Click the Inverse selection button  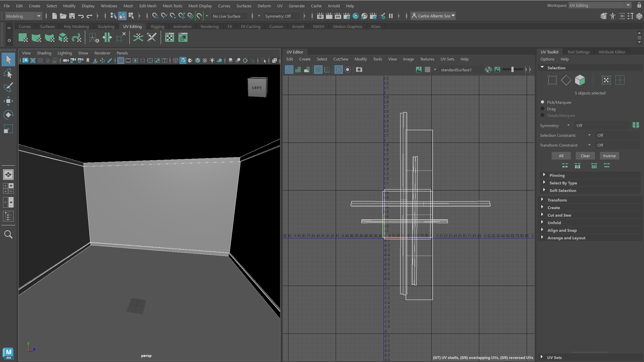tap(609, 156)
